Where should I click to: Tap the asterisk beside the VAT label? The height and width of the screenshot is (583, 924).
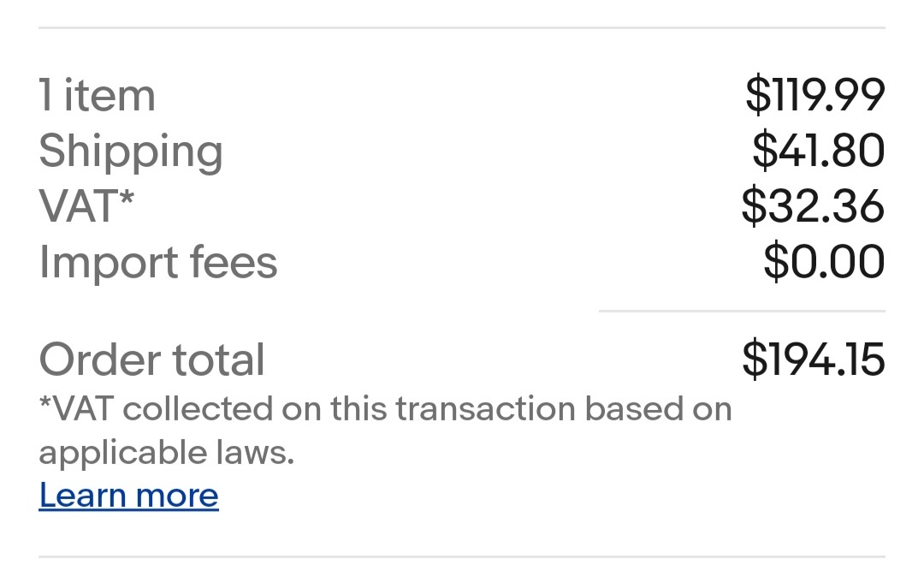click(127, 200)
